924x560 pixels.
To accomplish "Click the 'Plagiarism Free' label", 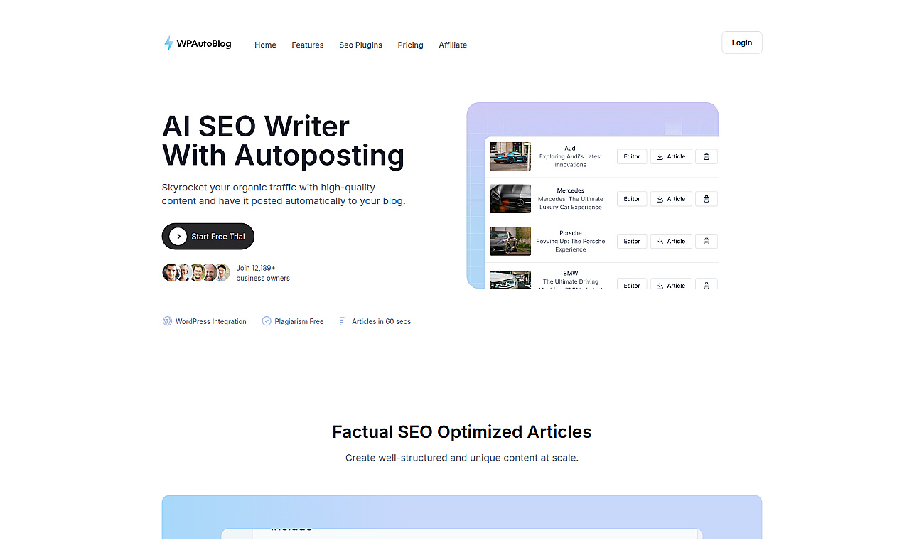I will click(299, 321).
